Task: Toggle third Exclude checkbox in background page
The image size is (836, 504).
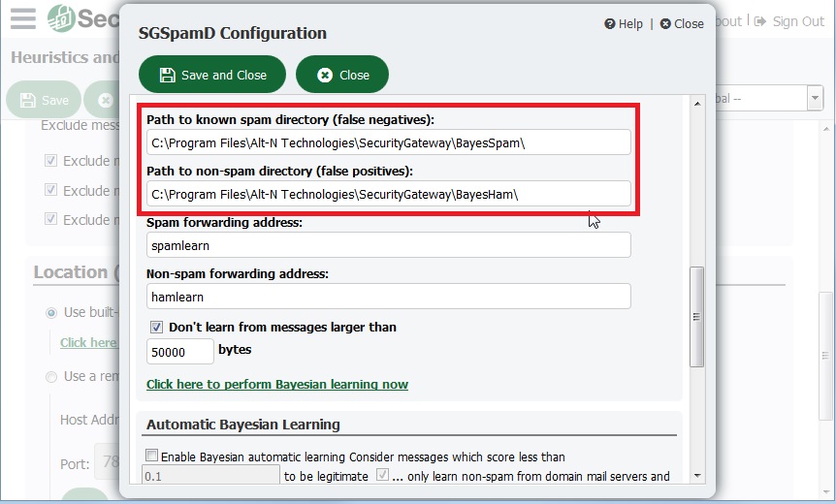Action: click(50, 219)
